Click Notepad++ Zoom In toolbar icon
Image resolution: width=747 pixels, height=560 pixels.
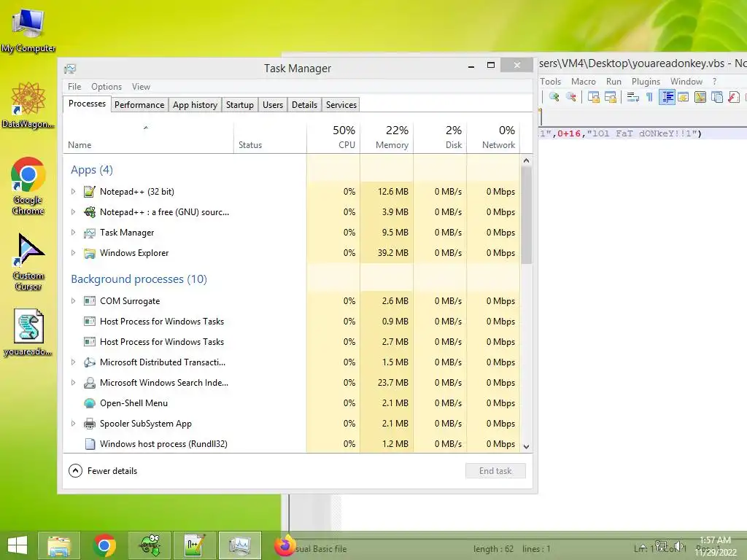point(554,97)
